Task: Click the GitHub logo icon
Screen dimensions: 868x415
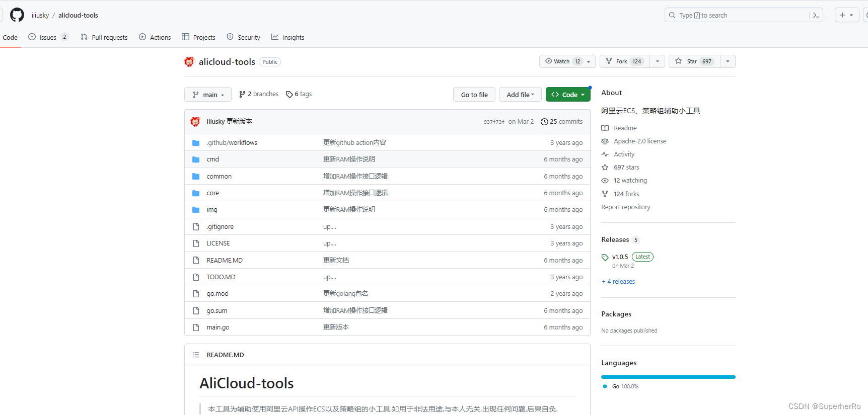Action: pos(17,15)
